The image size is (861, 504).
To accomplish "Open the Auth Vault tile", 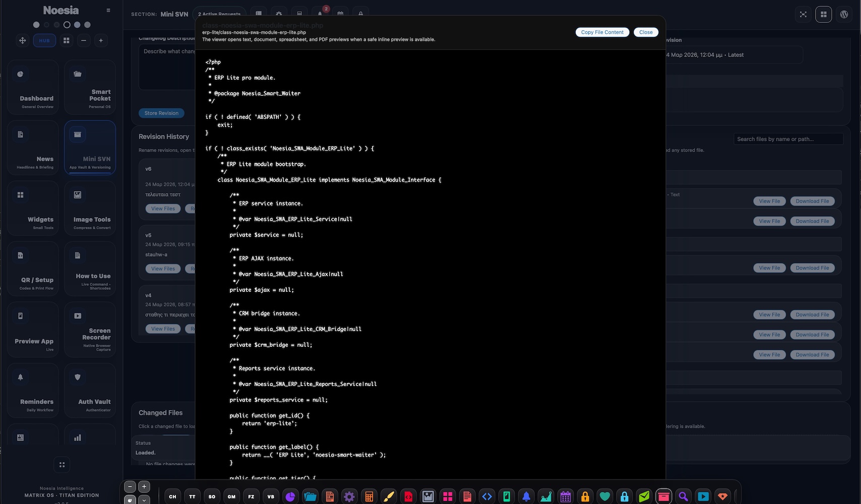I will [x=90, y=391].
